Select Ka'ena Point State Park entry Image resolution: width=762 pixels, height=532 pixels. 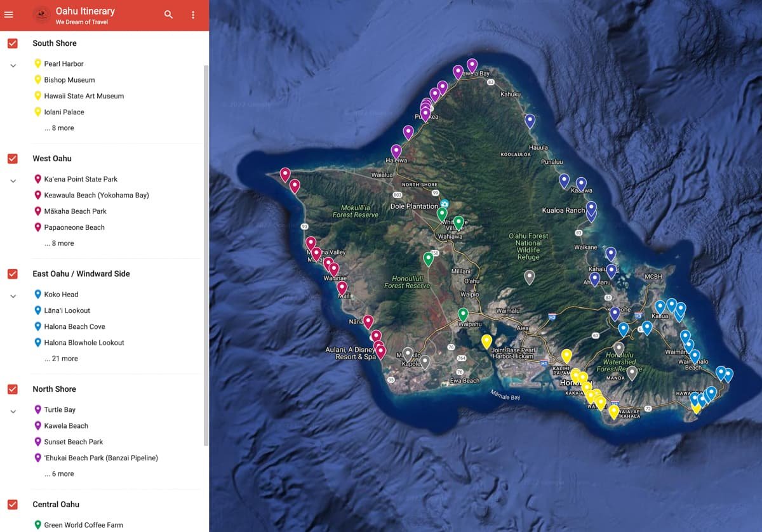tap(81, 179)
